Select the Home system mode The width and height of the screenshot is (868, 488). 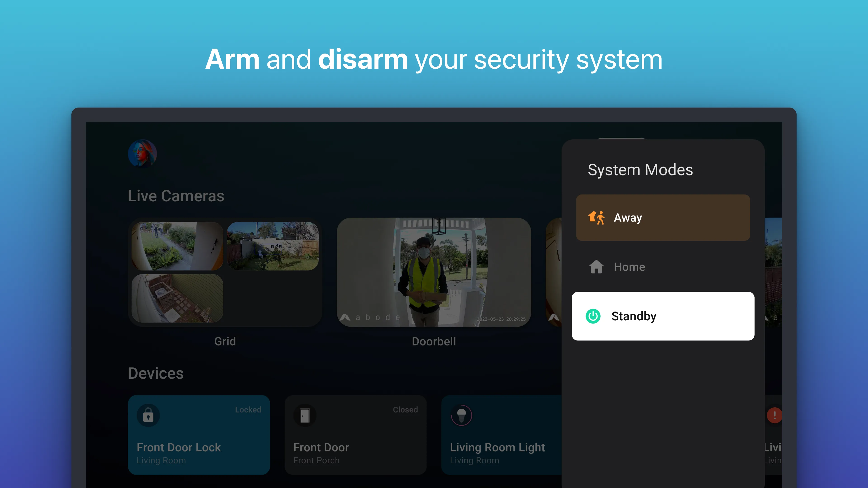pyautogui.click(x=663, y=266)
